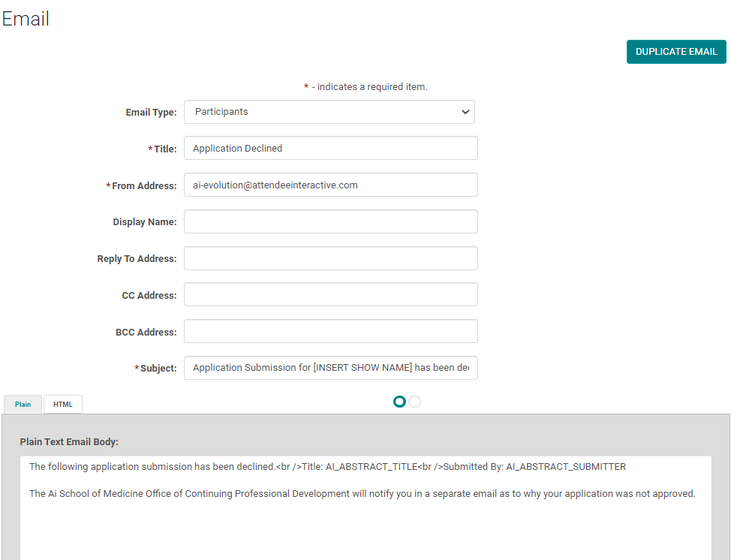
Task: Click into the CC Address field
Action: point(330,295)
